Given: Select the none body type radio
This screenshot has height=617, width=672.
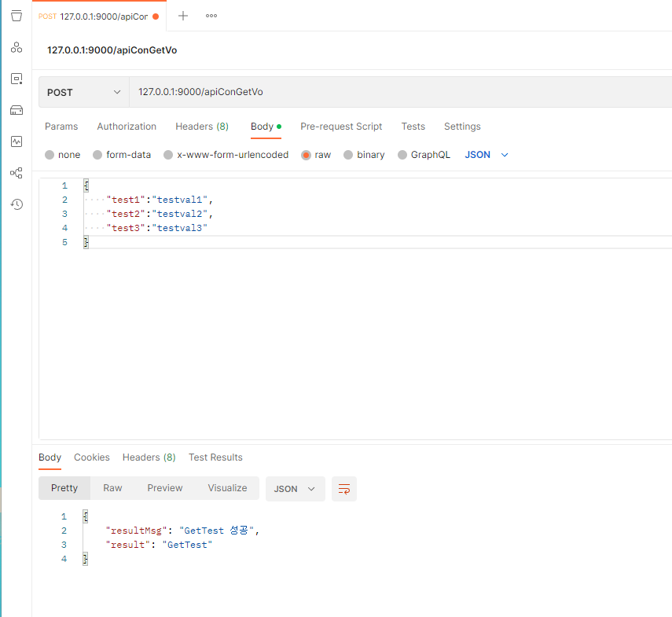Looking at the screenshot, I should 50,155.
